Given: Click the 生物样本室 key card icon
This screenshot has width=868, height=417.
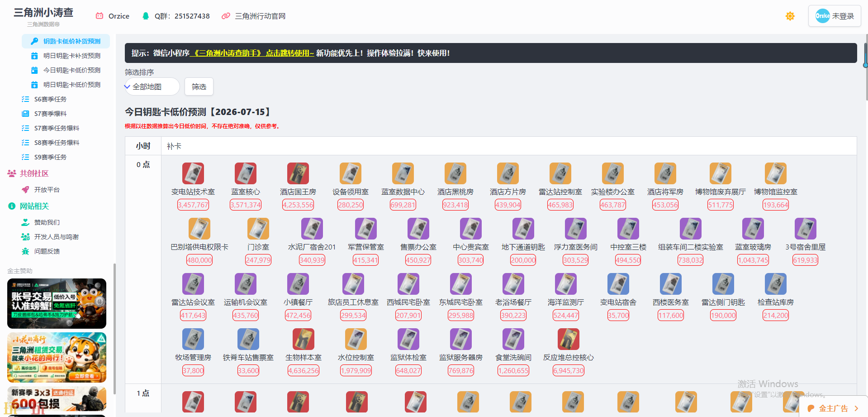Looking at the screenshot, I should tap(304, 339).
